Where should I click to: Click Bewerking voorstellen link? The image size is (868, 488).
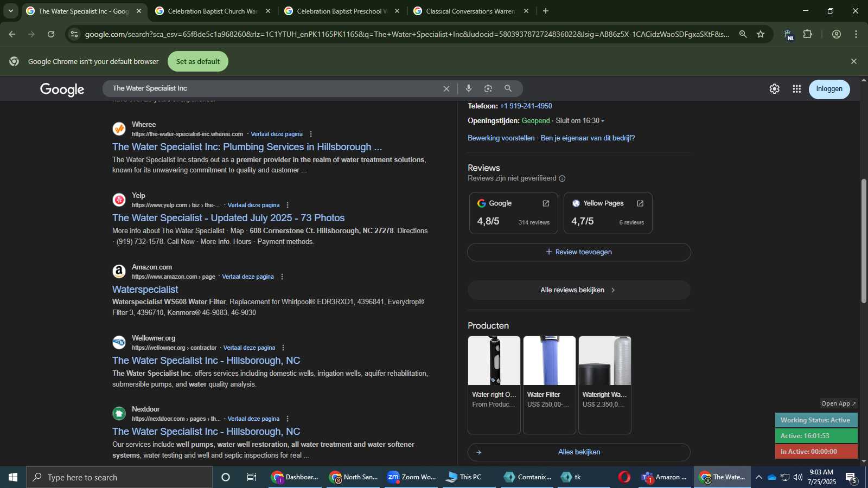[x=501, y=138]
